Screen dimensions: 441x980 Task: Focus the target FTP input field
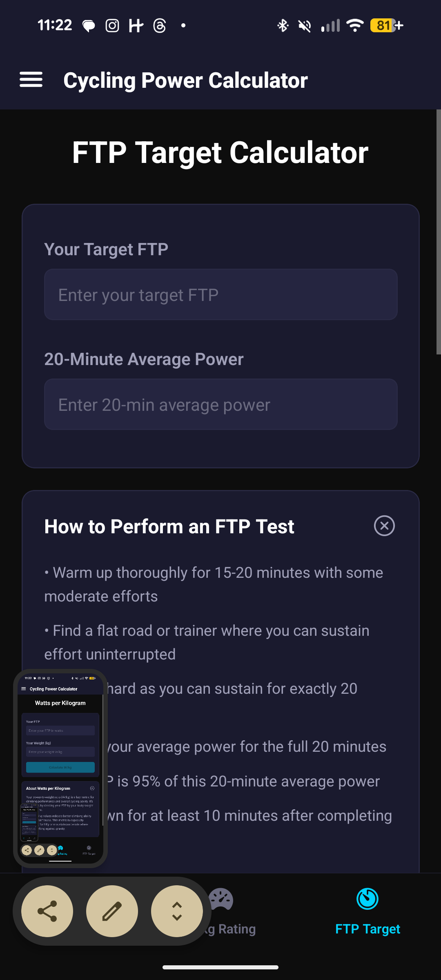point(220,294)
